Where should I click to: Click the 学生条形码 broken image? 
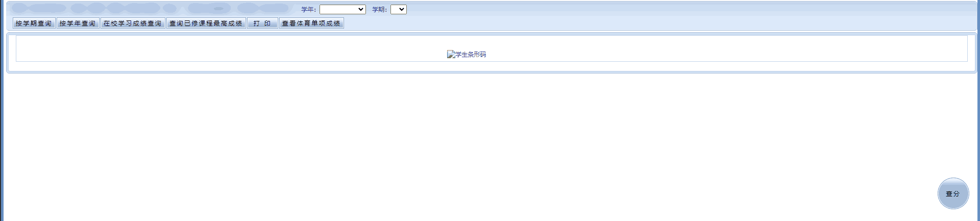point(467,54)
